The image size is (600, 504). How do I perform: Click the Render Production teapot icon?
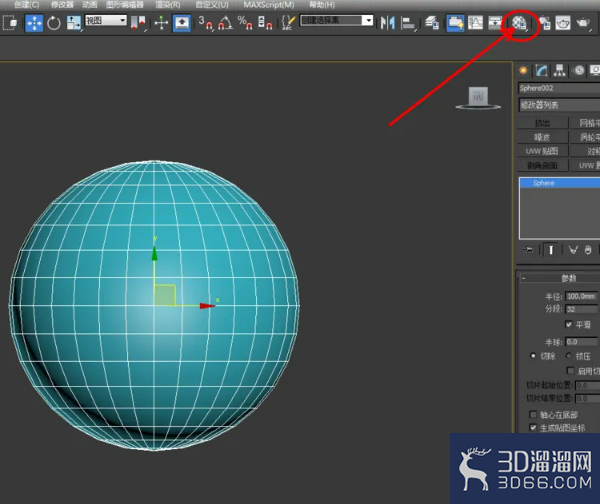[x=583, y=23]
